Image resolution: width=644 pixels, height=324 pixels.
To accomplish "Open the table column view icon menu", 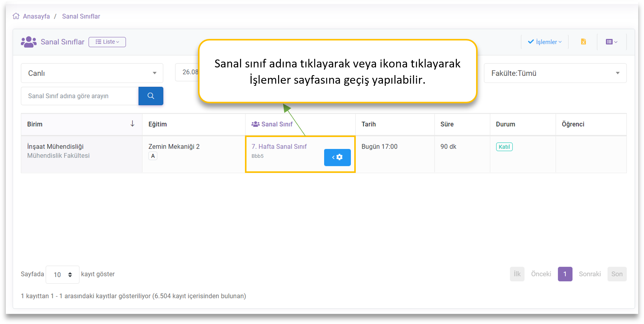I will 611,42.
